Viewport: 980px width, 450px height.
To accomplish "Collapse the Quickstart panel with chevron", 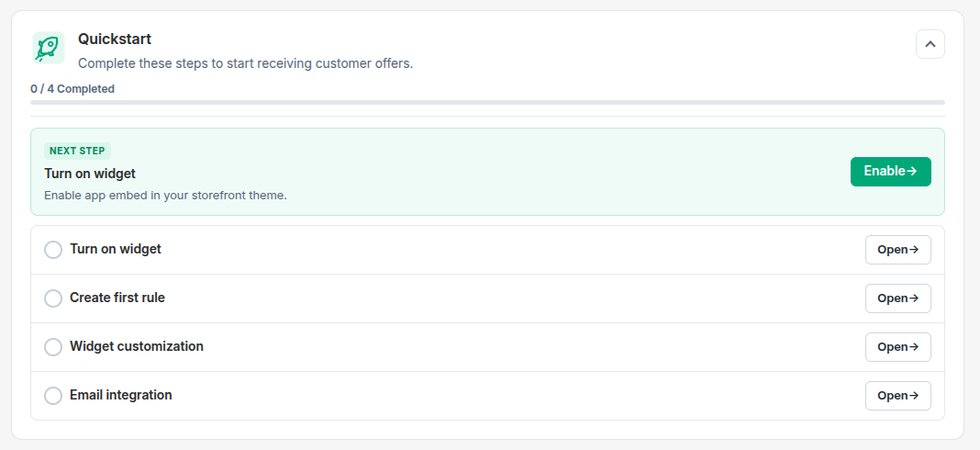I will (930, 44).
